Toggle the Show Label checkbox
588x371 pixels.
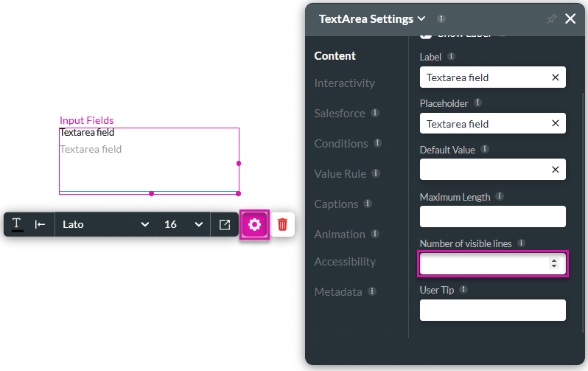pyautogui.click(x=426, y=34)
